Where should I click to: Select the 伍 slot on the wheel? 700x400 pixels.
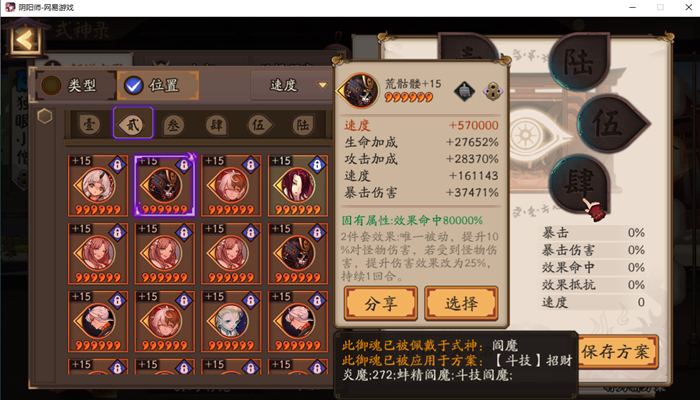point(613,123)
